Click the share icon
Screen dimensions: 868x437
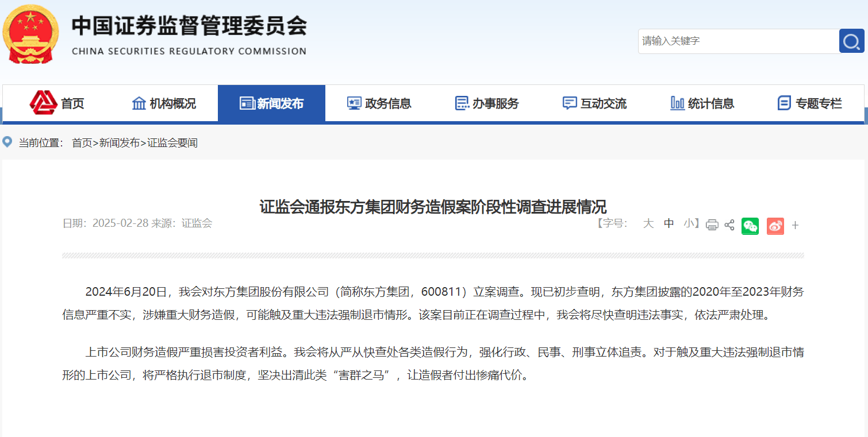pos(729,225)
